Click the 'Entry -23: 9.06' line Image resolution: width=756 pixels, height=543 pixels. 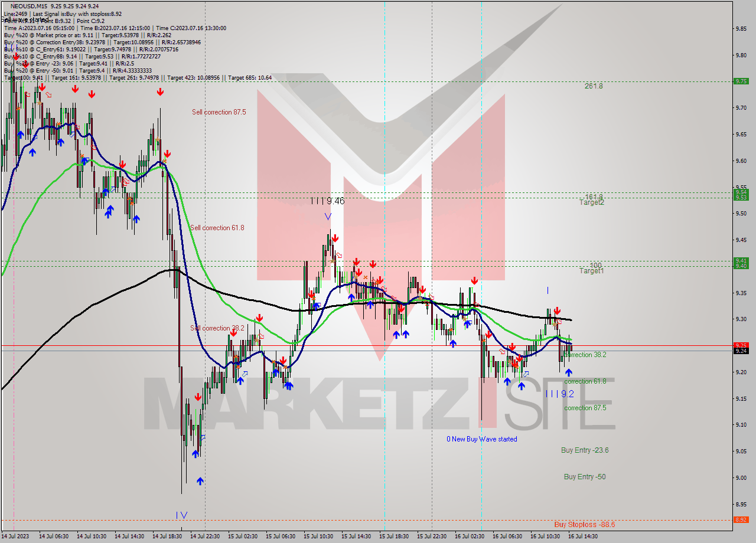pos(69,64)
